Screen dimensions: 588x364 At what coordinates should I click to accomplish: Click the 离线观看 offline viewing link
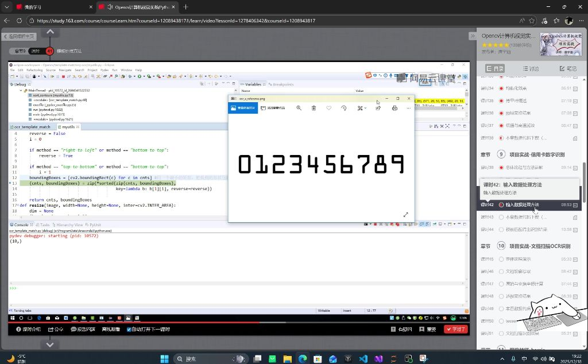click(x=111, y=330)
